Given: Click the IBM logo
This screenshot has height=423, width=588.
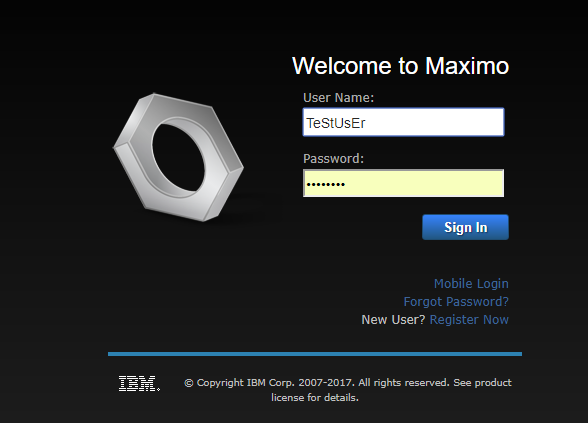Looking at the screenshot, I should point(140,383).
